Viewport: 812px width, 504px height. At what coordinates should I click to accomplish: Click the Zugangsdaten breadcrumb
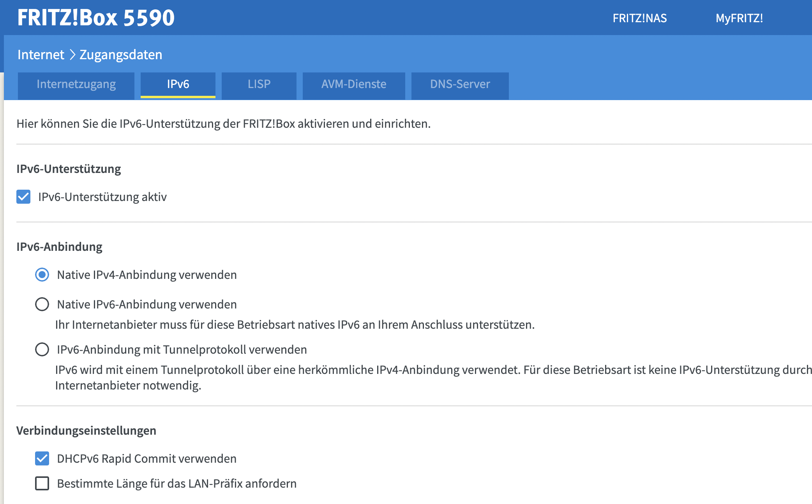(x=121, y=55)
